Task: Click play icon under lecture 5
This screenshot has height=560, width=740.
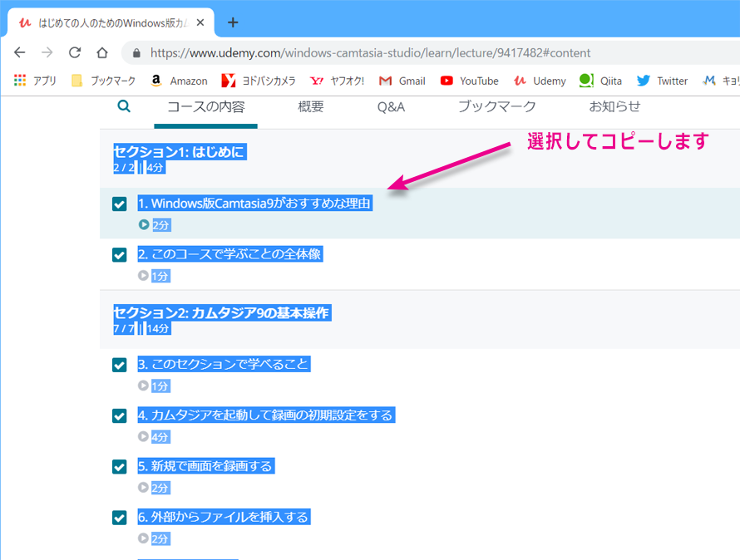Action: 144,488
